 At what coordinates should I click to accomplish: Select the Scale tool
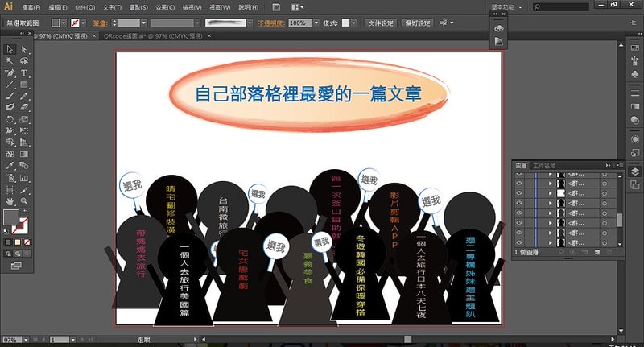[x=24, y=119]
